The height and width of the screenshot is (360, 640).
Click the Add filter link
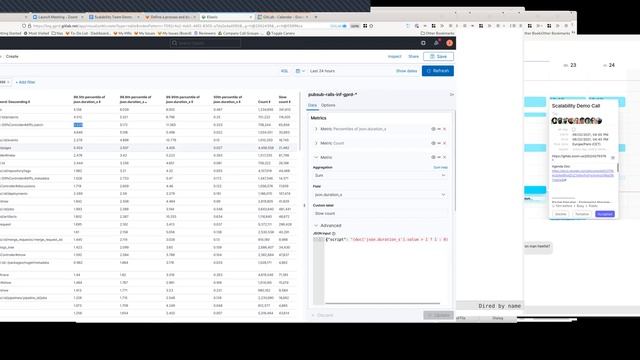[x=25, y=82]
